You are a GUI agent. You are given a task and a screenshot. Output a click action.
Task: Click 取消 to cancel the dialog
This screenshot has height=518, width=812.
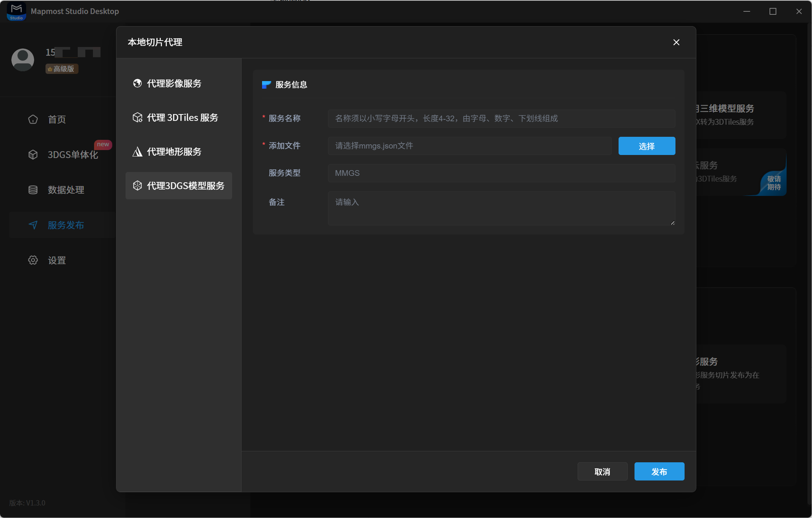click(602, 471)
